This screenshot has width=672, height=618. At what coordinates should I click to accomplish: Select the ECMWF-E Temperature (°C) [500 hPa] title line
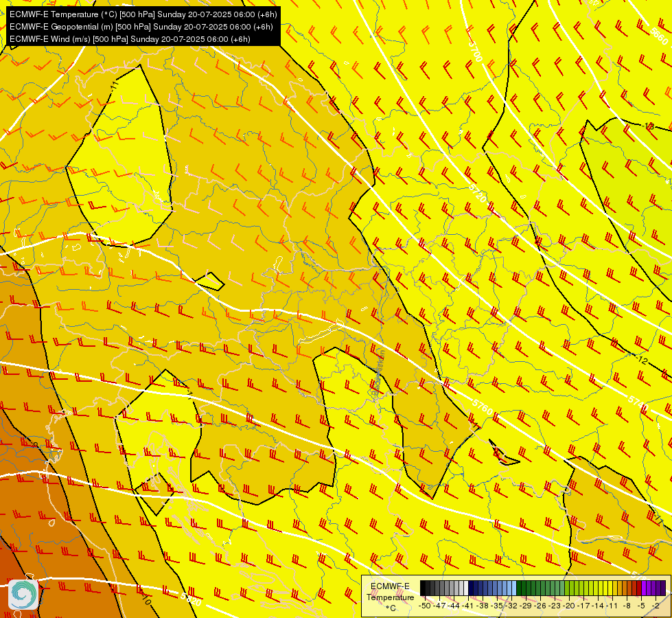coord(143,14)
